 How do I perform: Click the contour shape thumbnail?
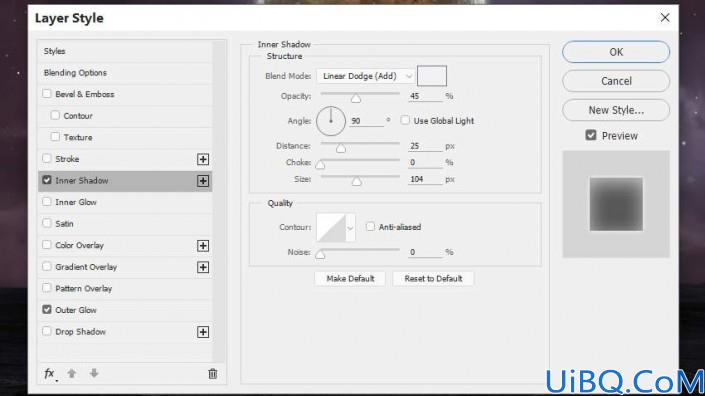point(331,228)
